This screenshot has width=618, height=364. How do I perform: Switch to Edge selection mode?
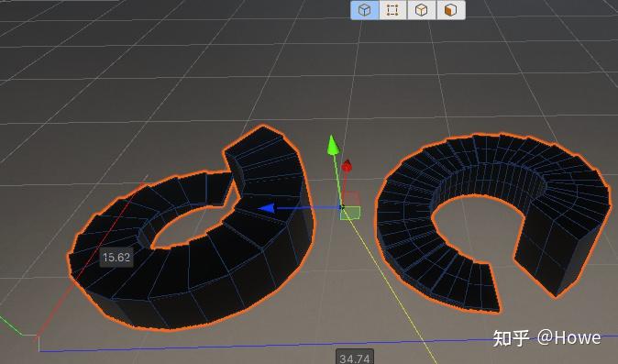(422, 10)
